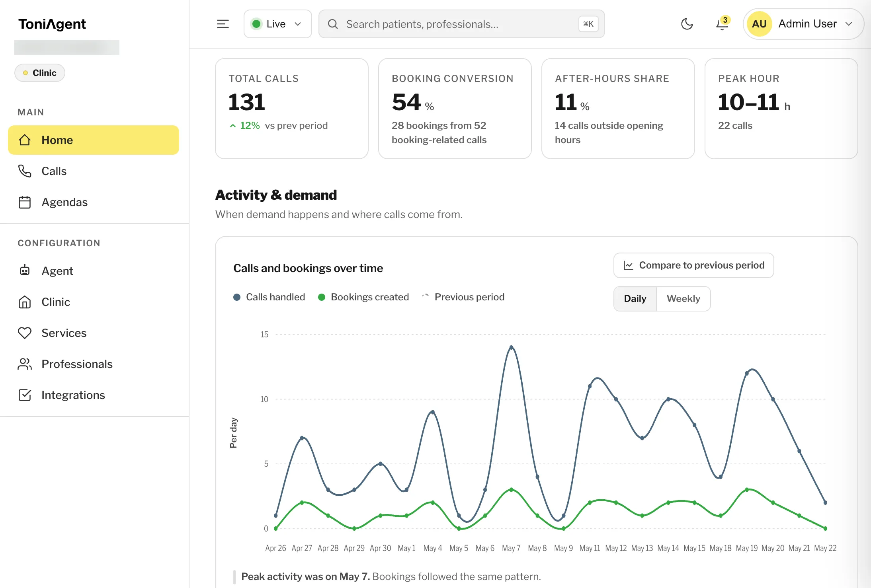Click the ⌘K shortcut badge
Screen dimensions: 871x588
(588, 24)
